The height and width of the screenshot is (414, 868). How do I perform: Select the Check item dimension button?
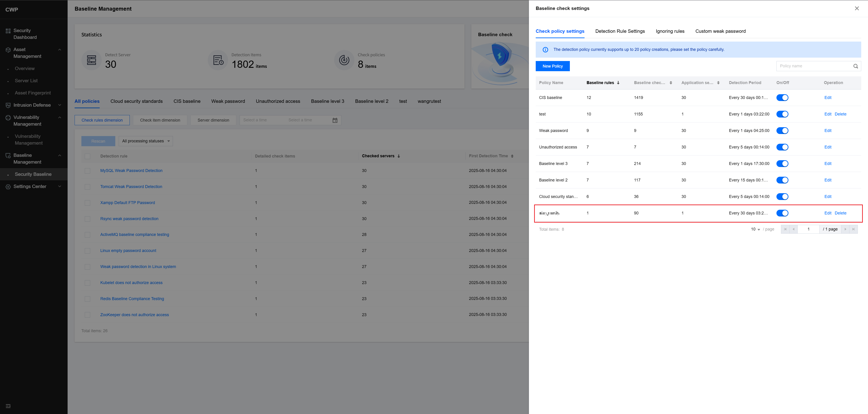tap(160, 120)
